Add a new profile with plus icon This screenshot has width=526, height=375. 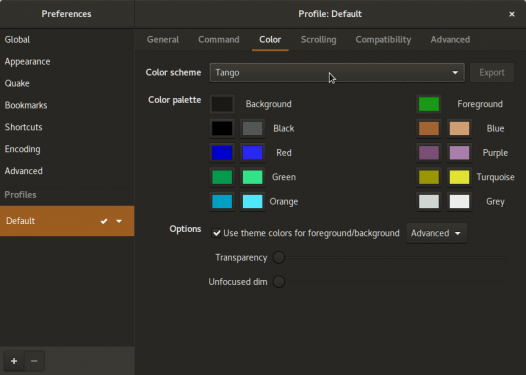(14, 361)
